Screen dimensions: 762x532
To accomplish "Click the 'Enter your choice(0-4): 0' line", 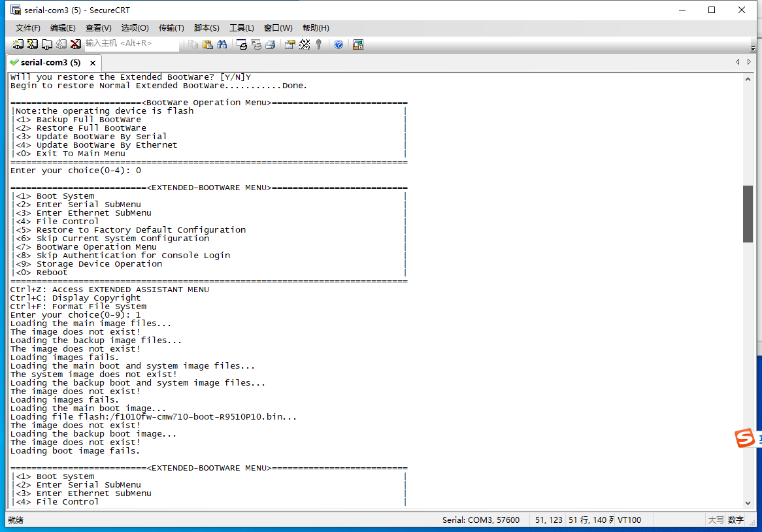I will [76, 171].
